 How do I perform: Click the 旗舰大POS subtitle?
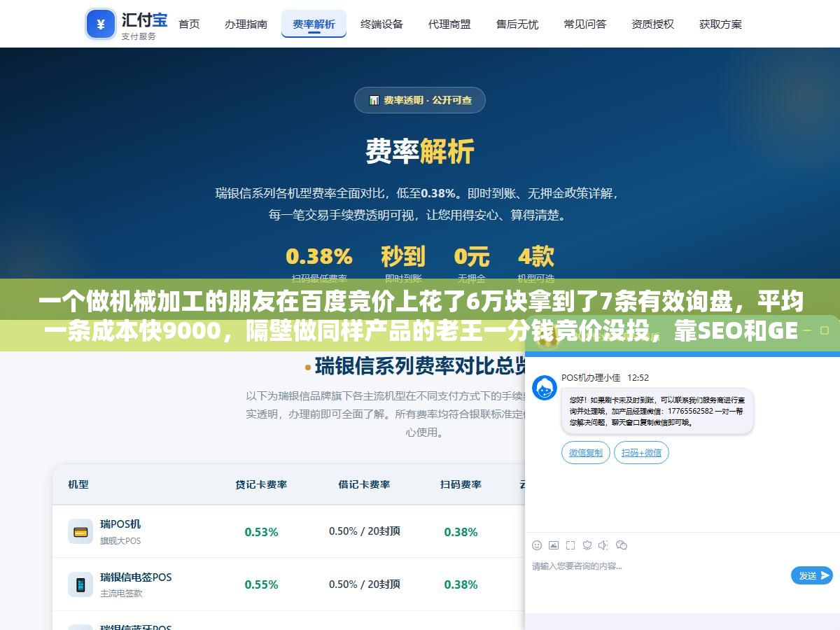pos(120,540)
